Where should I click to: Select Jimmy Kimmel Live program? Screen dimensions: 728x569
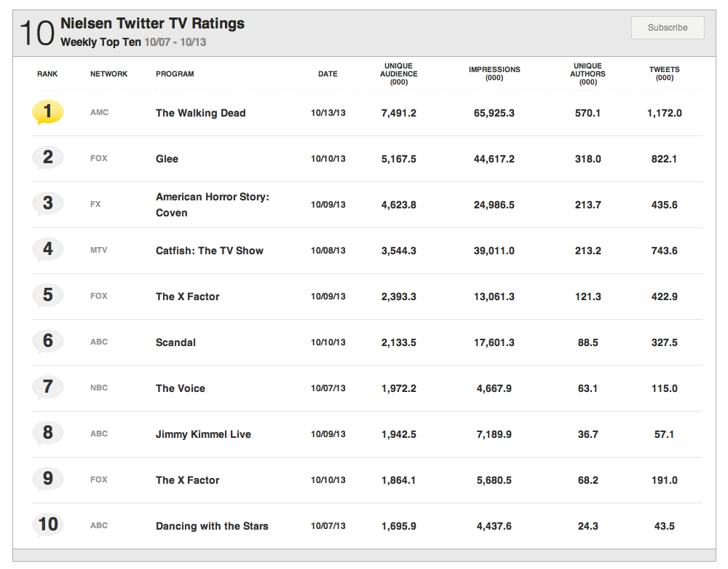tap(203, 434)
